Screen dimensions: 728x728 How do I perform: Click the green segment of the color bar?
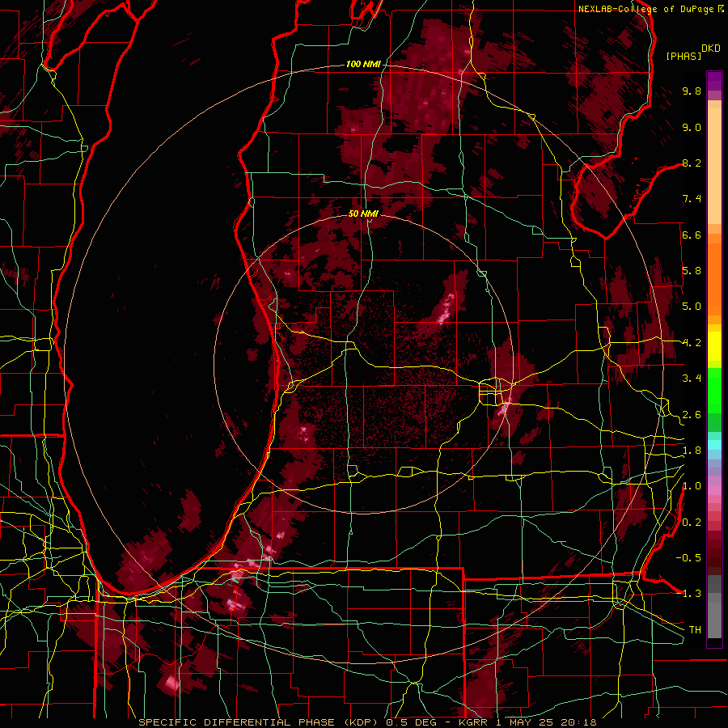[x=714, y=390]
